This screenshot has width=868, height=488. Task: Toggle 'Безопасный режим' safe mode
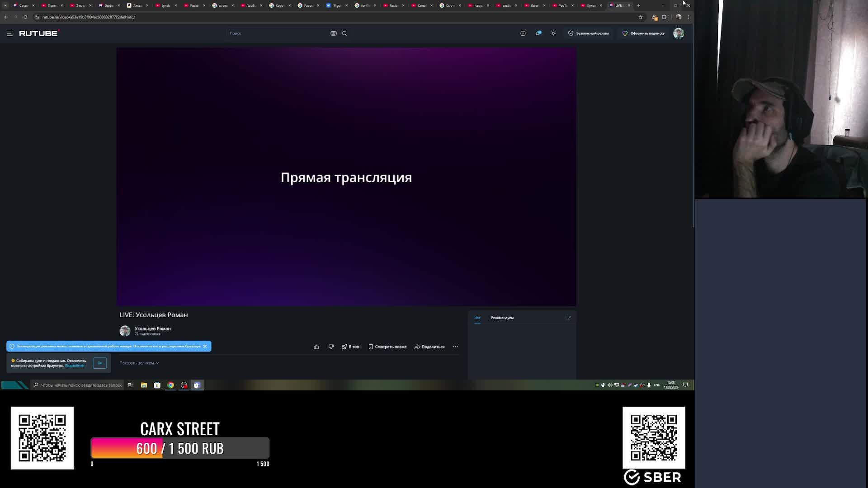pos(588,33)
